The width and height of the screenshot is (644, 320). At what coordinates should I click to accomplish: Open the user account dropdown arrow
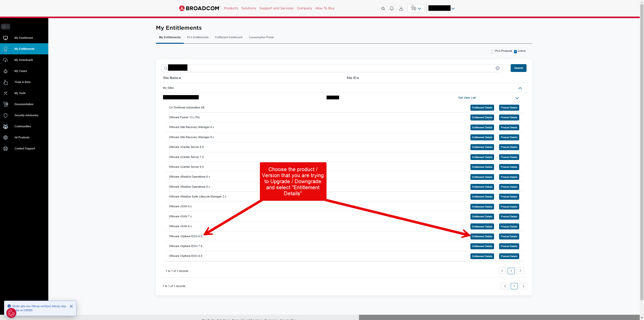453,9
